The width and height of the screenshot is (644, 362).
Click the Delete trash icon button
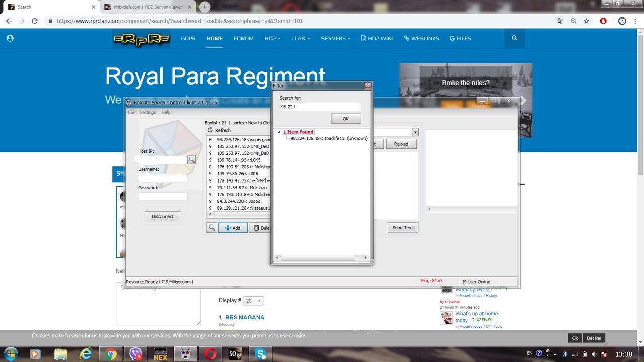(260, 228)
